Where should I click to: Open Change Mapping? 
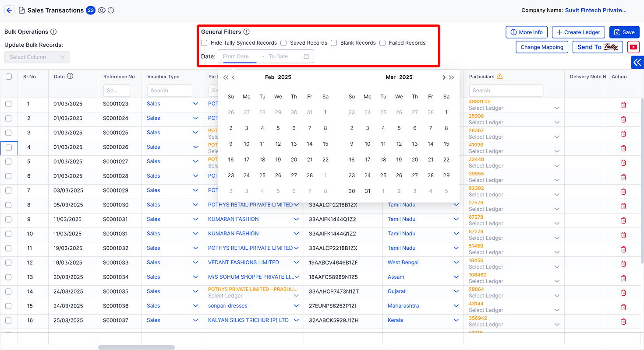click(x=542, y=47)
